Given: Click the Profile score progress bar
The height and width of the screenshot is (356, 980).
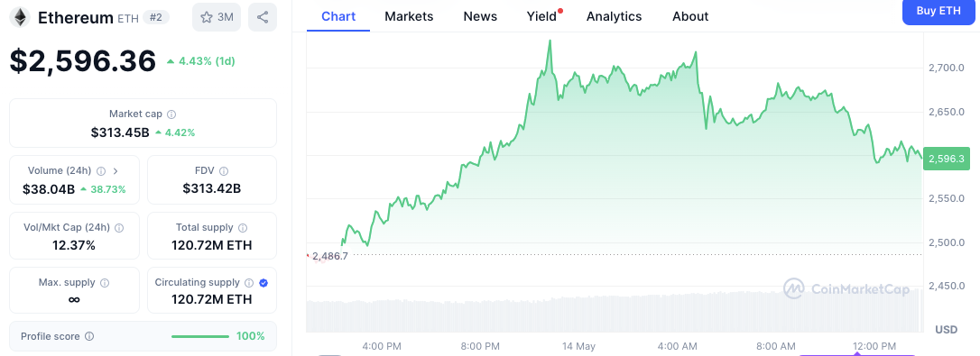Looking at the screenshot, I should (x=200, y=336).
